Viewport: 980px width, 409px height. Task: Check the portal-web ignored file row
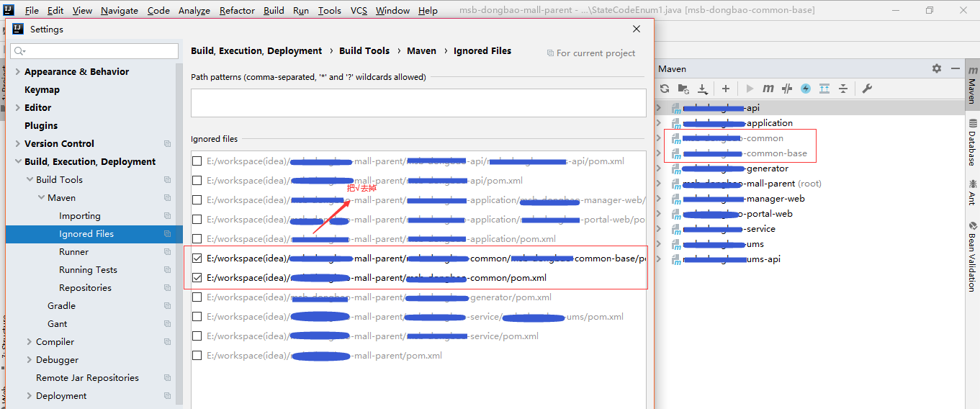click(197, 219)
